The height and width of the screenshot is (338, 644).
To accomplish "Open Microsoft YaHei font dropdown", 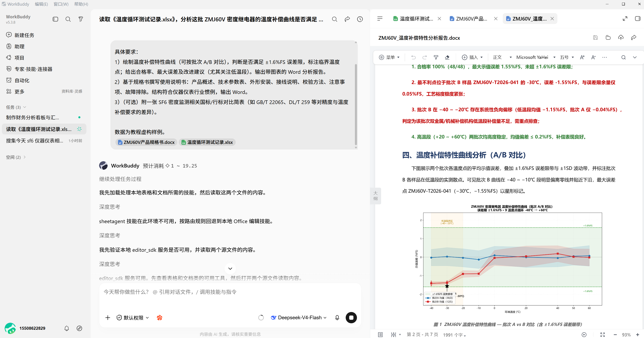I will 536,57.
